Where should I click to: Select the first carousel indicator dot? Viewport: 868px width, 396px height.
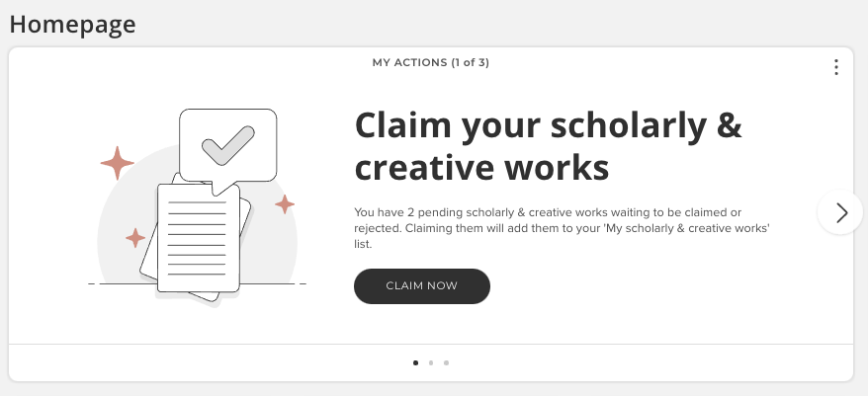[x=415, y=362]
